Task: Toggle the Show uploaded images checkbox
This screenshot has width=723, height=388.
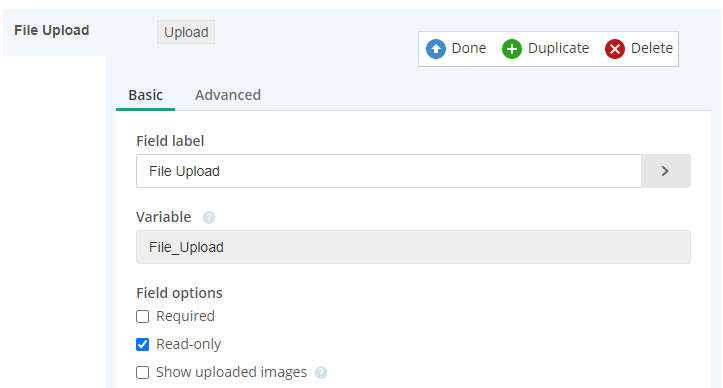Action: pyautogui.click(x=142, y=372)
